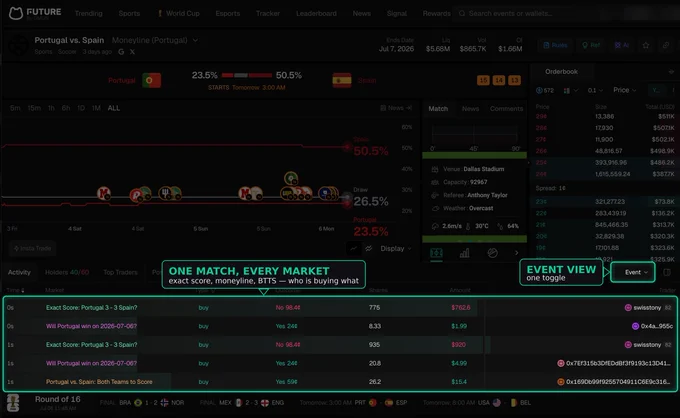Click the Portugal flag icon
Image resolution: width=680 pixels, height=418 pixels.
[151, 80]
